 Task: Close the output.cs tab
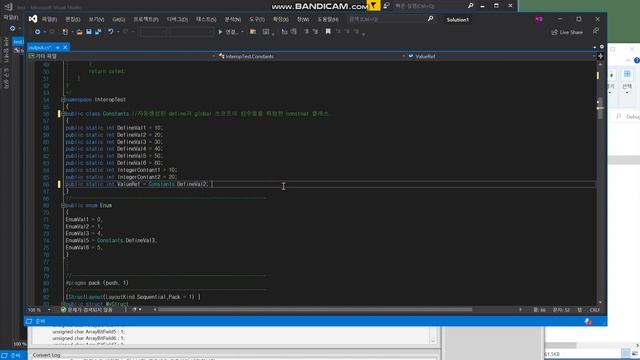coord(65,48)
